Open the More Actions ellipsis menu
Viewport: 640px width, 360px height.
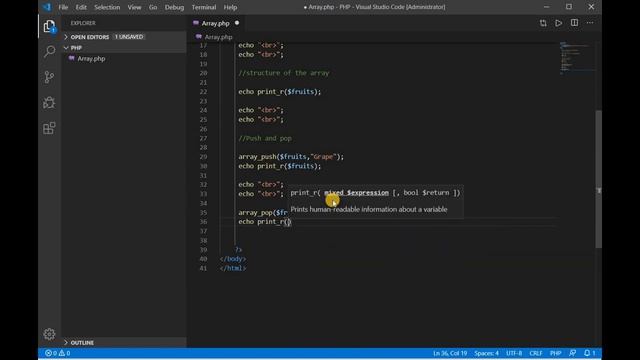click(x=590, y=23)
